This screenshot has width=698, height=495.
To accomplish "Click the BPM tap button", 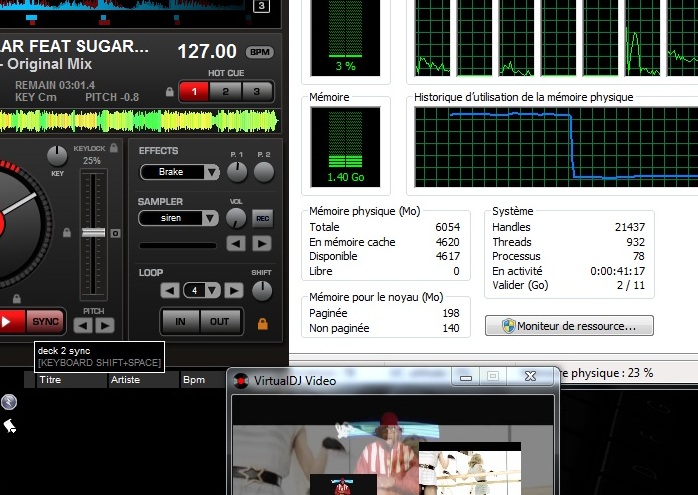I will tap(260, 52).
